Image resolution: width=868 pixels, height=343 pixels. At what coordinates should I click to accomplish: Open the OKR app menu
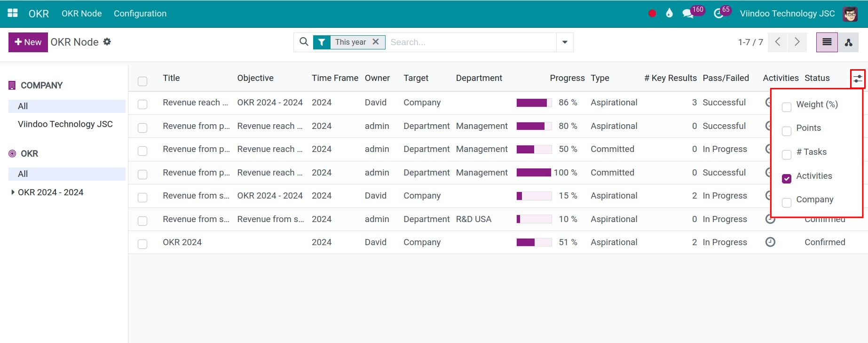[39, 14]
